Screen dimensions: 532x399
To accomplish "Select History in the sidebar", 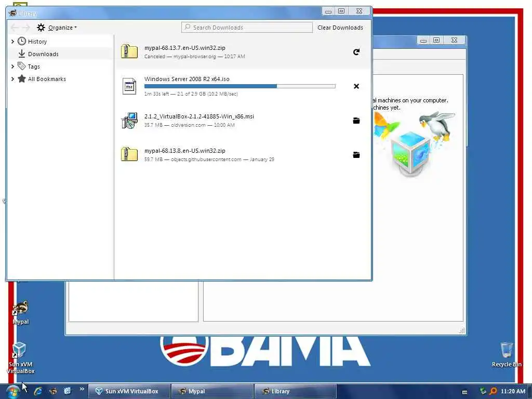I will tap(37, 42).
